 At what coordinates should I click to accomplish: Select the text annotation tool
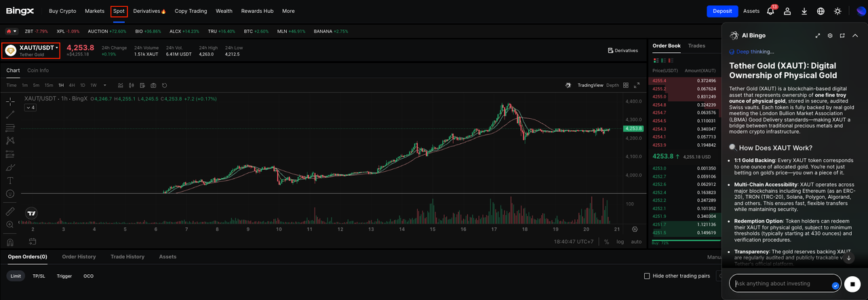pos(10,181)
